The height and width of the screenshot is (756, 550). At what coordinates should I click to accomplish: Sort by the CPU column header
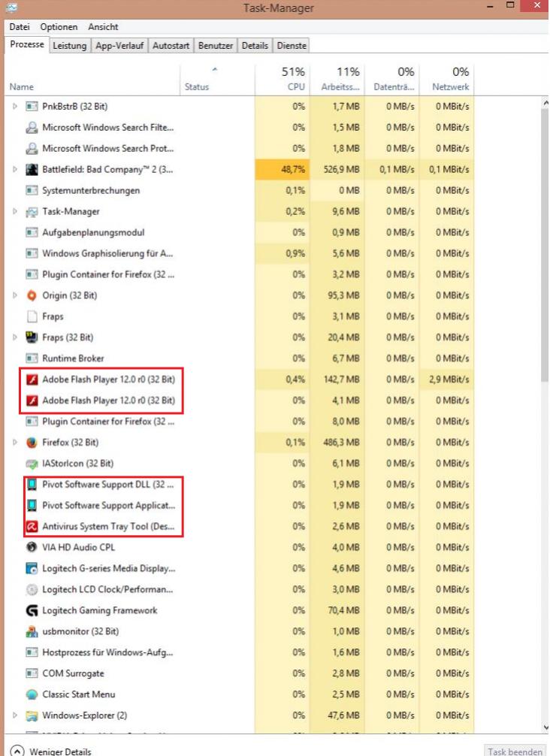[x=282, y=80]
